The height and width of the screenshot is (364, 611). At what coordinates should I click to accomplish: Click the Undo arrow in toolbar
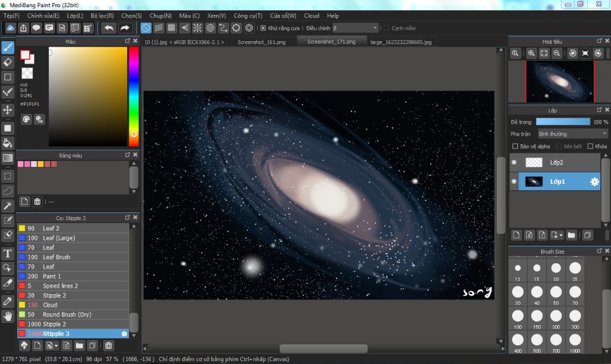(x=109, y=28)
